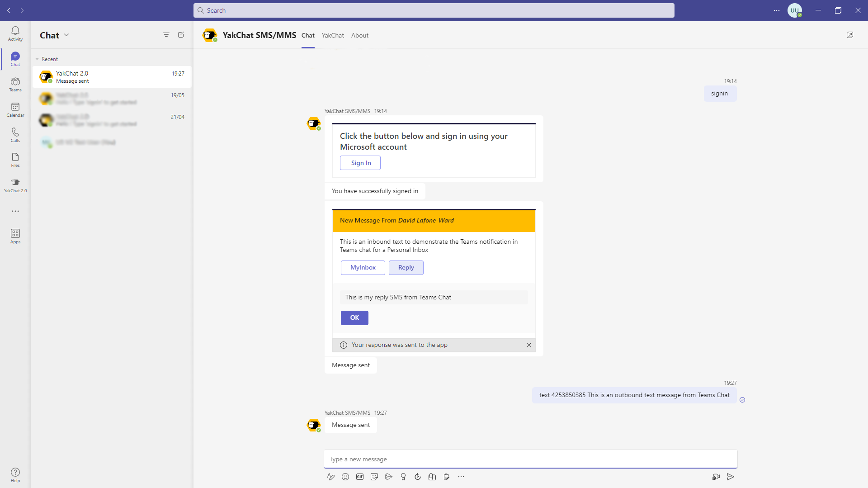Select YakChat 2.0 chat from 19:27
Image resolution: width=868 pixels, height=488 pixels.
pyautogui.click(x=112, y=77)
